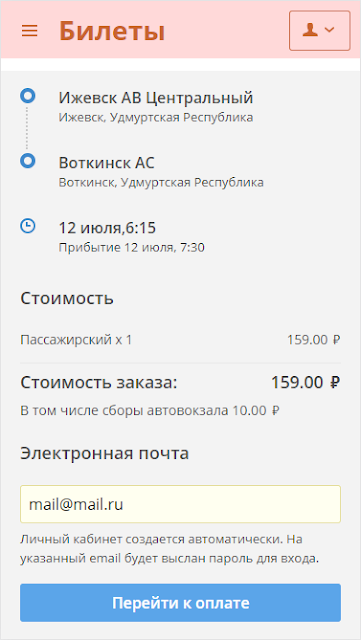The image size is (361, 640).
Task: Select Воткинск АС station name
Action: point(107,163)
